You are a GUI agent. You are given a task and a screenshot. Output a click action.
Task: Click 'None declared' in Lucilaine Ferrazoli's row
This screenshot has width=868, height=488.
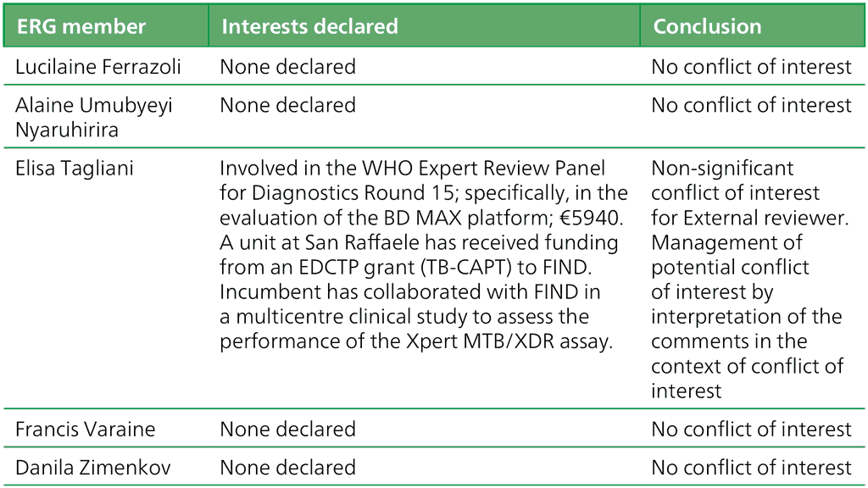tap(287, 67)
